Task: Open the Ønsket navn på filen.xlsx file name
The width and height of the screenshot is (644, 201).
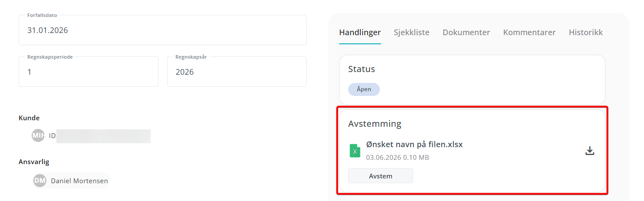Action: click(x=414, y=145)
